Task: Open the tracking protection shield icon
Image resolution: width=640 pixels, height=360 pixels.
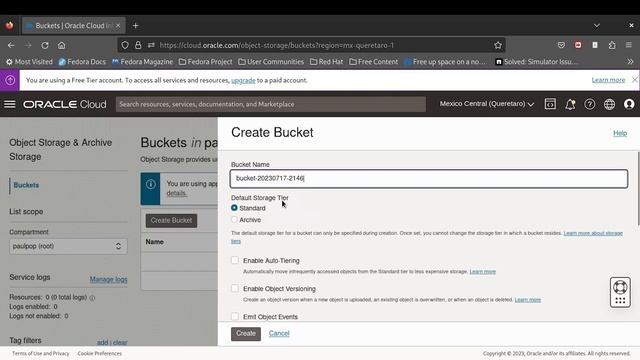Action: [x=125, y=45]
